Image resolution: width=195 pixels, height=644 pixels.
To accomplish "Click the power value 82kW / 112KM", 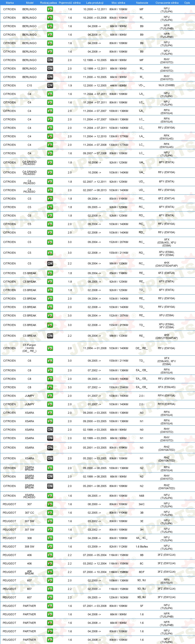I will click(x=118, y=547).
